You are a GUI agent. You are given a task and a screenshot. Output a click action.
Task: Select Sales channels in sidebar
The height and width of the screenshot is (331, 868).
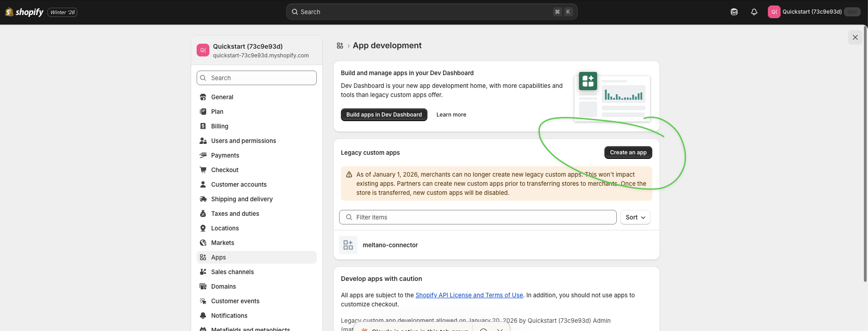(257, 272)
